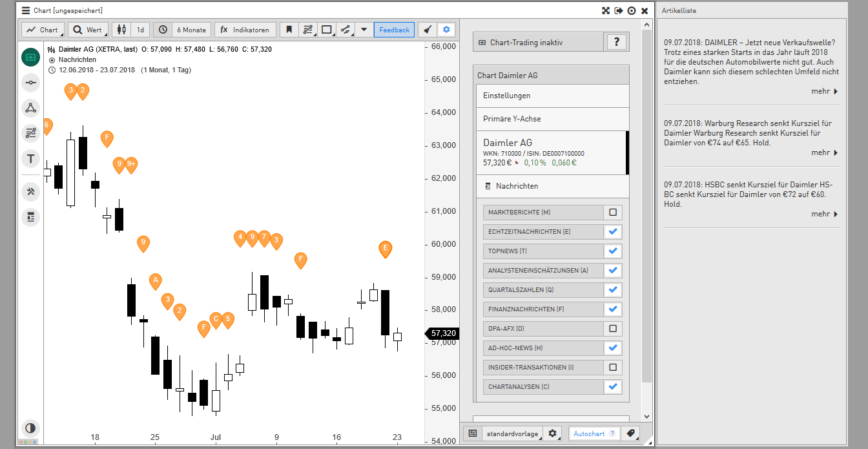Click the question mark help button
The height and width of the screenshot is (449, 868).
(617, 42)
